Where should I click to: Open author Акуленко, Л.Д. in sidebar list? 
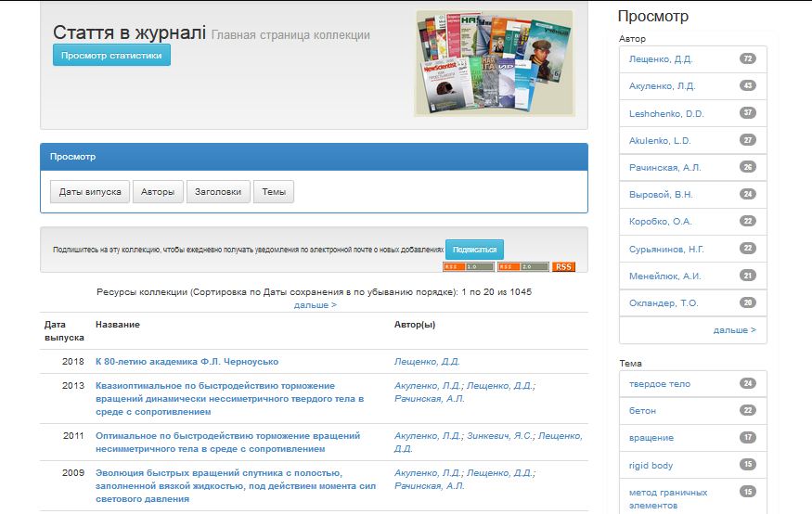tap(662, 86)
